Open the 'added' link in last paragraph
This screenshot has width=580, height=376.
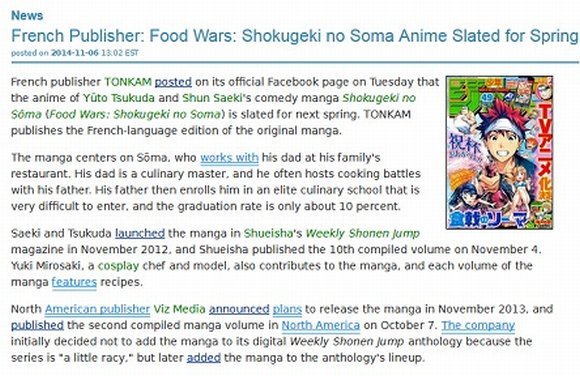click(x=203, y=358)
